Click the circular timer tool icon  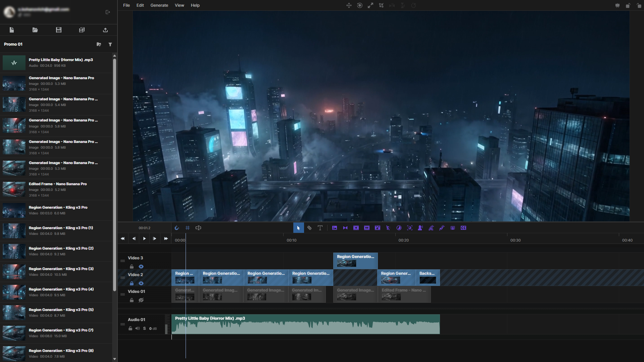(399, 228)
